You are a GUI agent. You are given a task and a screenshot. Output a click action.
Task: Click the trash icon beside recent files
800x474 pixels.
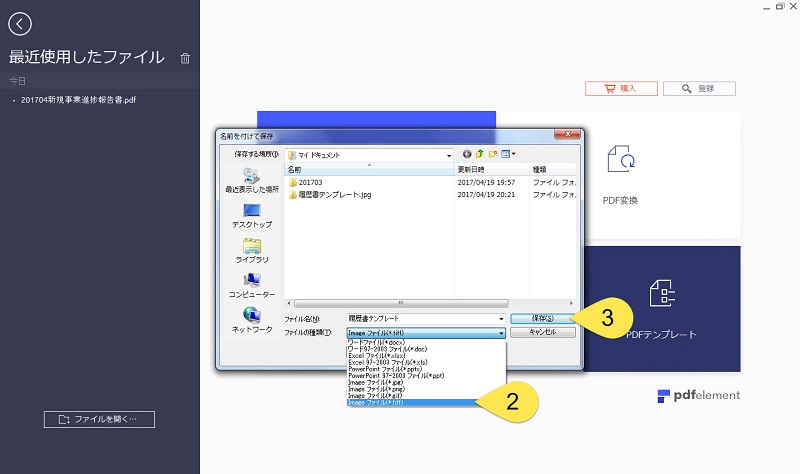pos(185,58)
